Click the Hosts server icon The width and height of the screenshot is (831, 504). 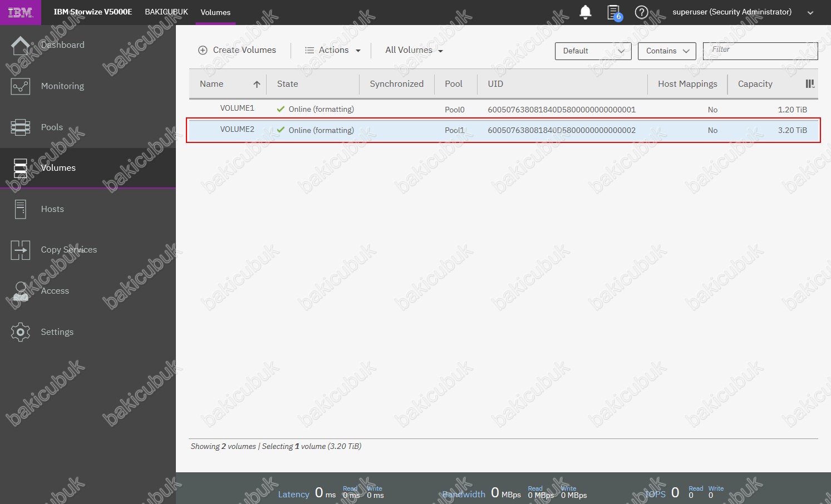click(x=21, y=209)
